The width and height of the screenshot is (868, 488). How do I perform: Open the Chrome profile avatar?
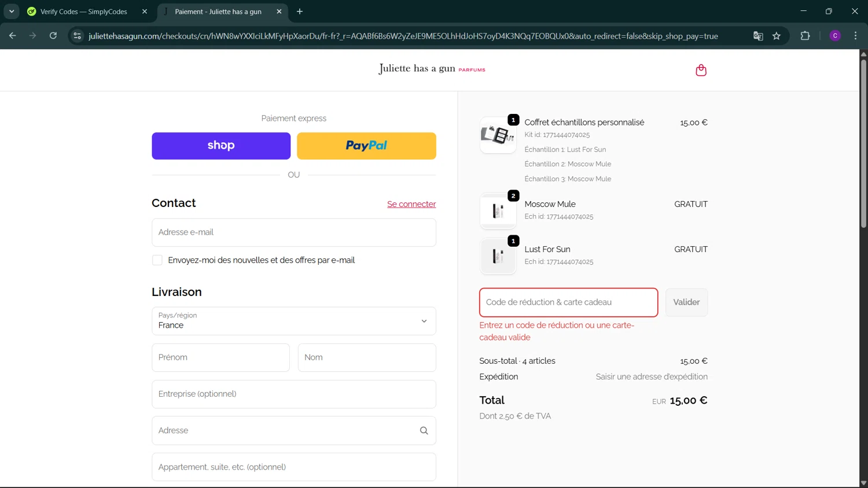pos(835,36)
